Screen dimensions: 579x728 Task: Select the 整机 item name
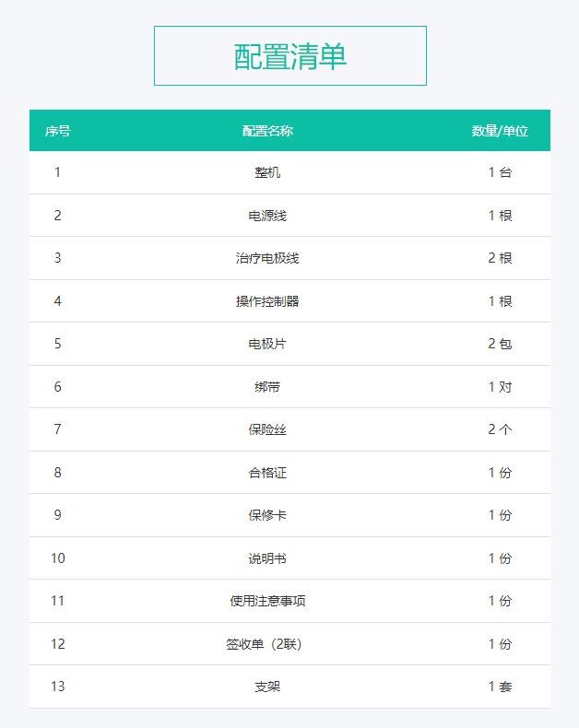(267, 172)
